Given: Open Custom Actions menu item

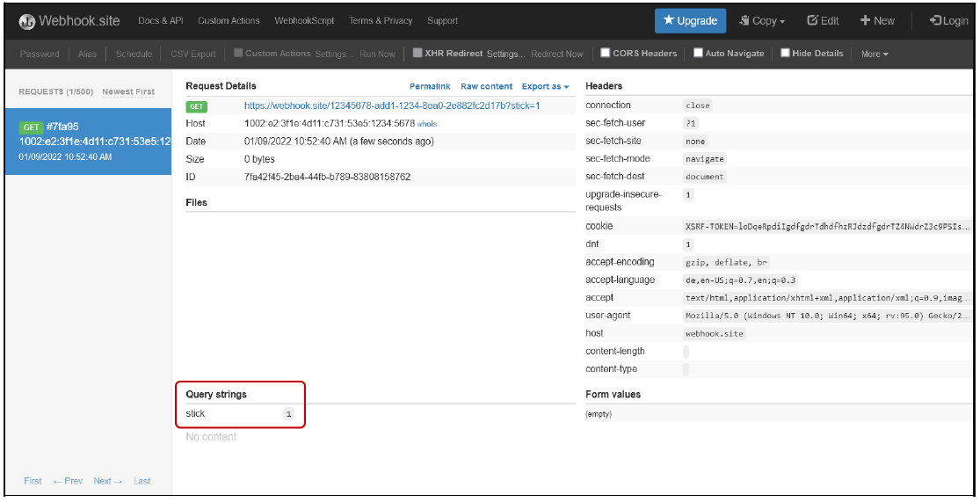Looking at the screenshot, I should (x=229, y=20).
